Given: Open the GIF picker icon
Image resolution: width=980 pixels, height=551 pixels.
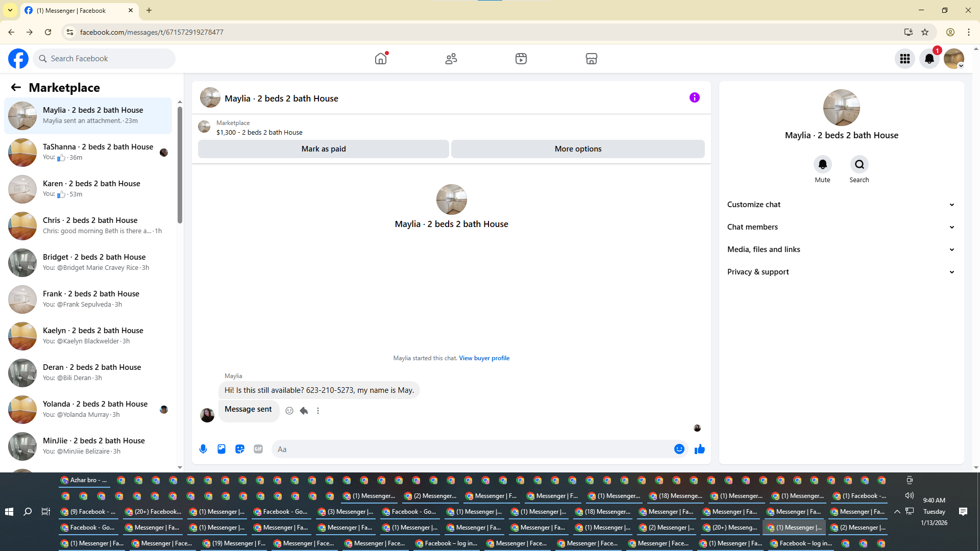Looking at the screenshot, I should pos(258,449).
